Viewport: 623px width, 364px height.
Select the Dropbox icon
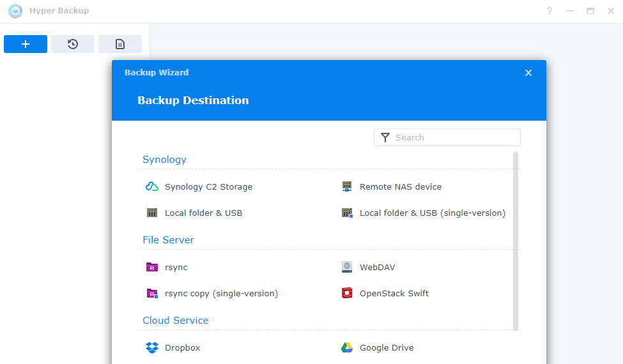(152, 348)
